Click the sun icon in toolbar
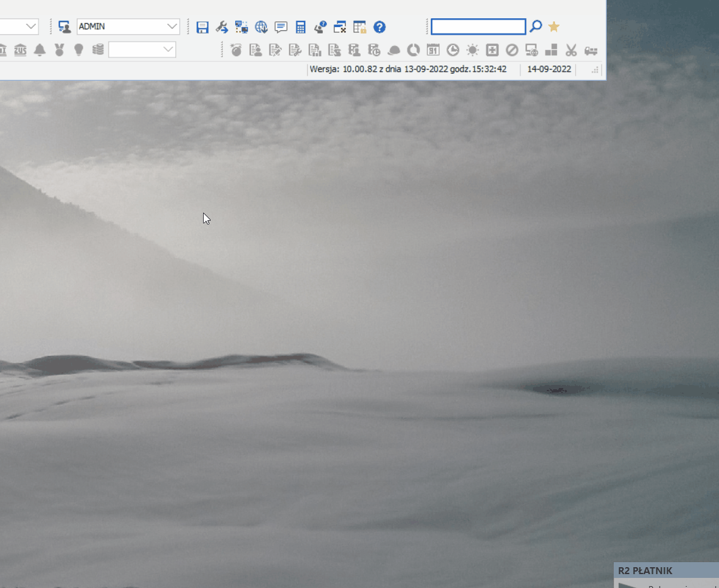The height and width of the screenshot is (588, 719). 472,50
